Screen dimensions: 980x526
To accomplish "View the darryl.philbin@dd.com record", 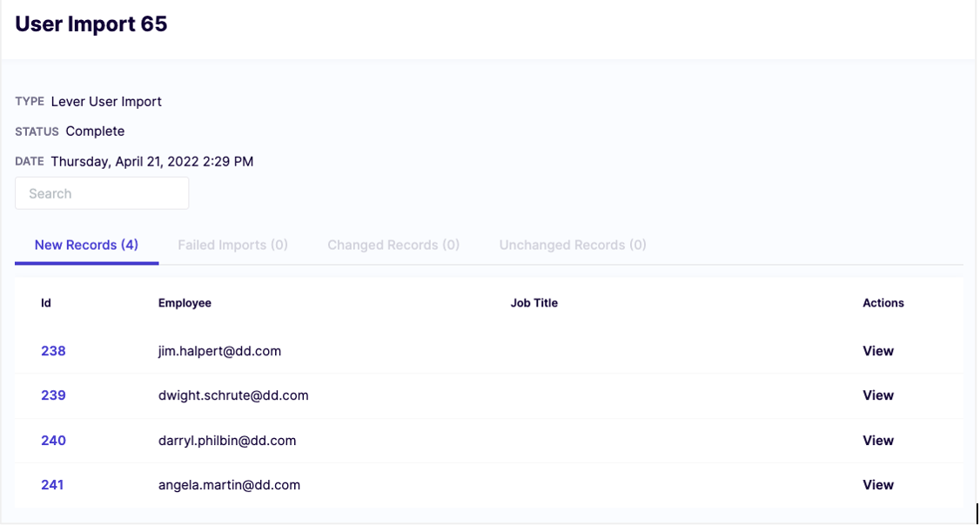I will tap(877, 440).
